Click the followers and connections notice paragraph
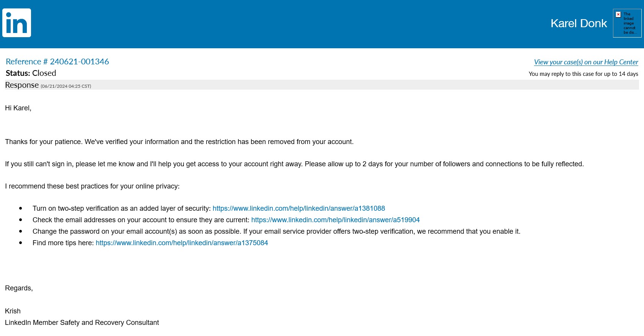Image resolution: width=644 pixels, height=336 pixels. pyautogui.click(x=294, y=164)
